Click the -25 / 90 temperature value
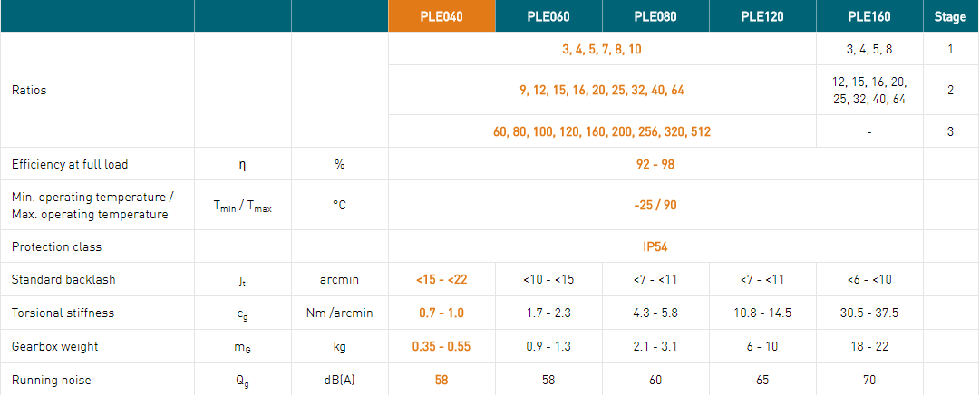 pyautogui.click(x=655, y=205)
